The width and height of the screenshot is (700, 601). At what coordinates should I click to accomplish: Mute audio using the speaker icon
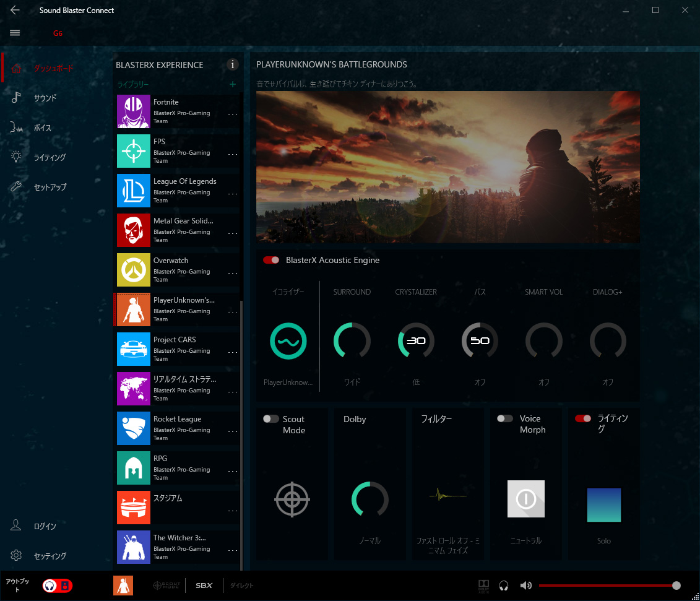coord(525,586)
